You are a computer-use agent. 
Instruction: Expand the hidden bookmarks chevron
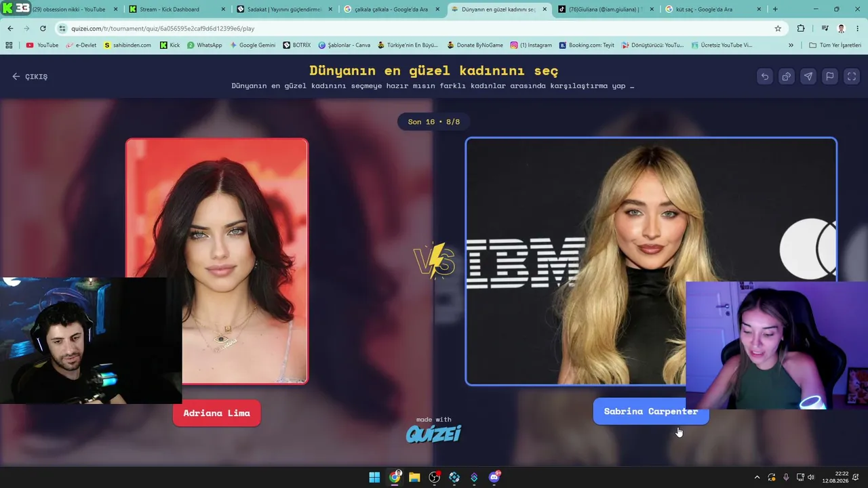pyautogui.click(x=791, y=45)
